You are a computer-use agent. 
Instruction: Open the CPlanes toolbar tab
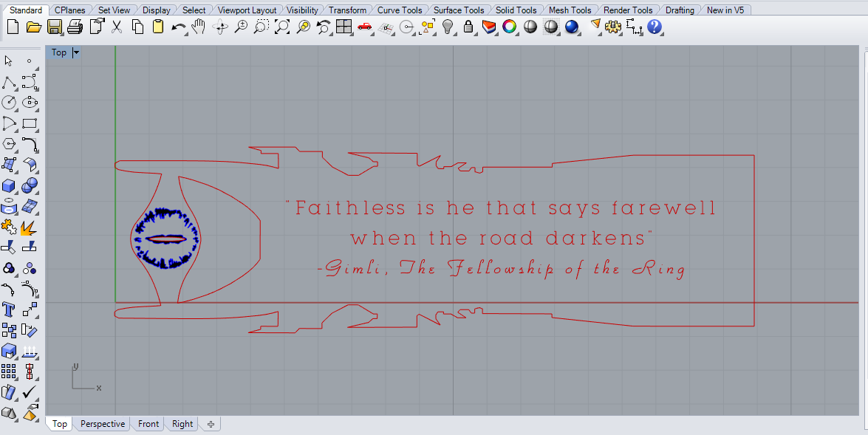(x=69, y=10)
